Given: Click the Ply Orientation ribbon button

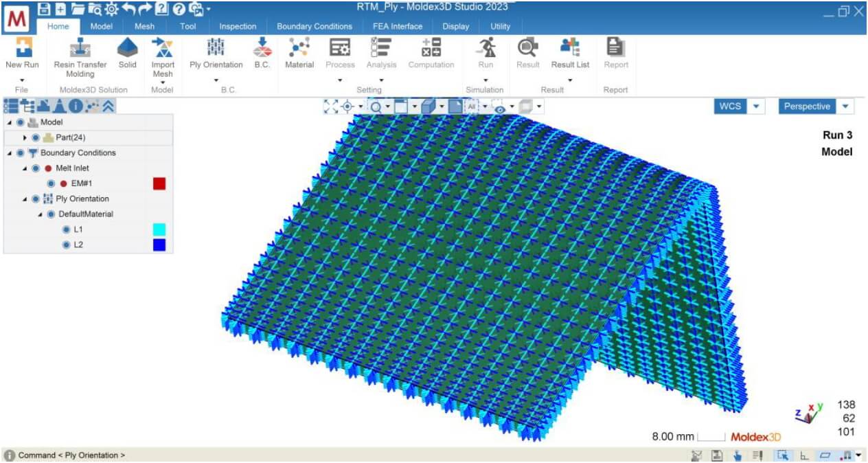Looking at the screenshot, I should tap(216, 54).
